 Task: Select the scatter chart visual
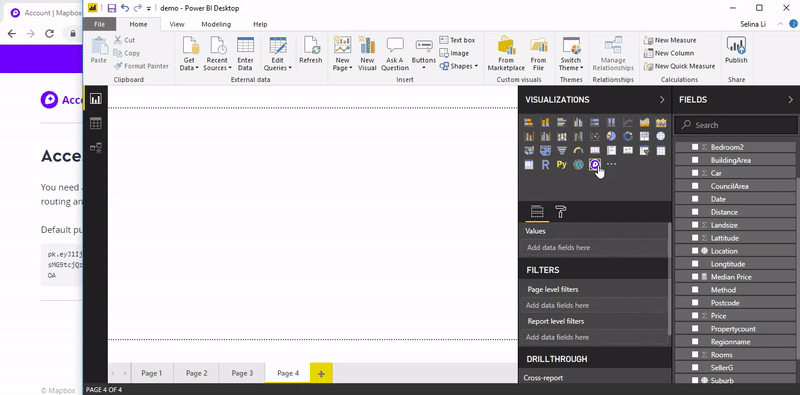(x=594, y=136)
